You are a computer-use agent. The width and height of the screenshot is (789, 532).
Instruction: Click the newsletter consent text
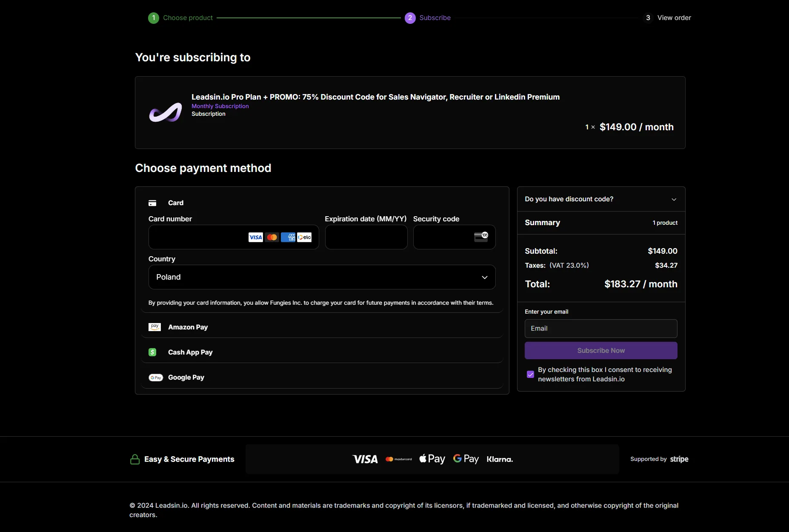pyautogui.click(x=605, y=375)
